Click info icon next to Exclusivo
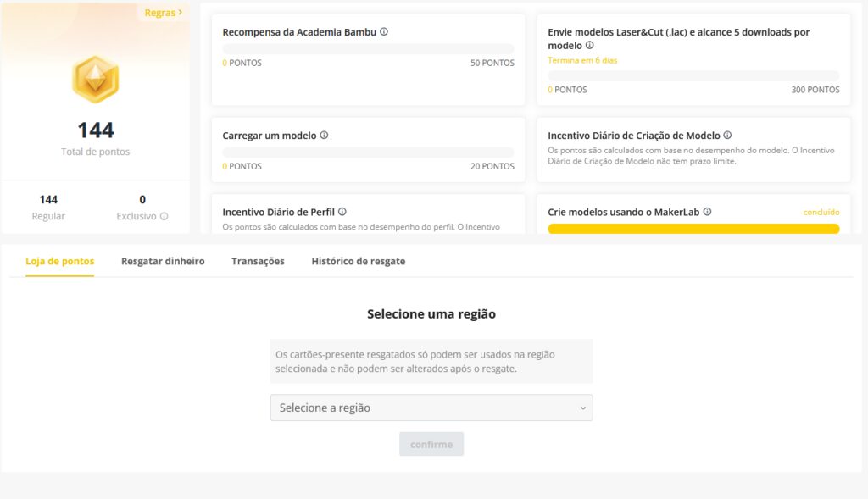This screenshot has height=499, width=868. pyautogui.click(x=164, y=216)
